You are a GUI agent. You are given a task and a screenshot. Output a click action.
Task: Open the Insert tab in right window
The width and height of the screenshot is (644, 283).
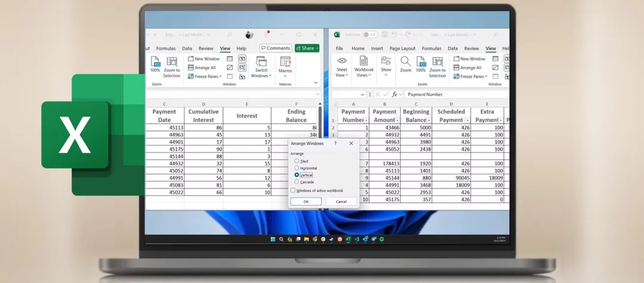point(377,48)
